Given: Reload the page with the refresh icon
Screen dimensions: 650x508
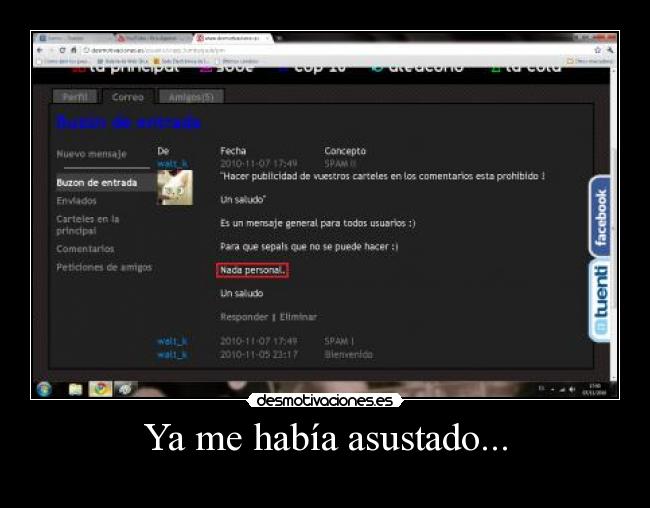Looking at the screenshot, I should [x=62, y=50].
